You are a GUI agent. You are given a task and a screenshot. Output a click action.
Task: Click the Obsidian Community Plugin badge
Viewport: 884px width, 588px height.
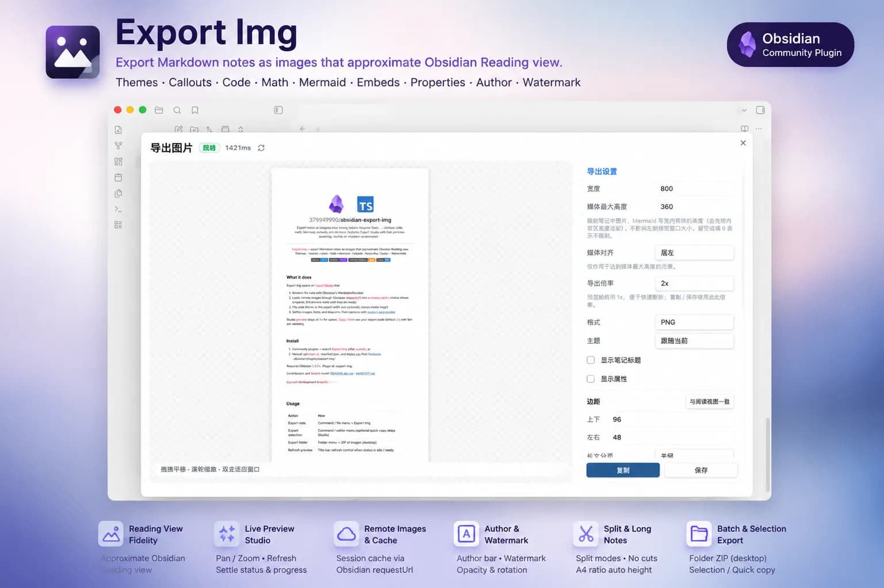[790, 44]
